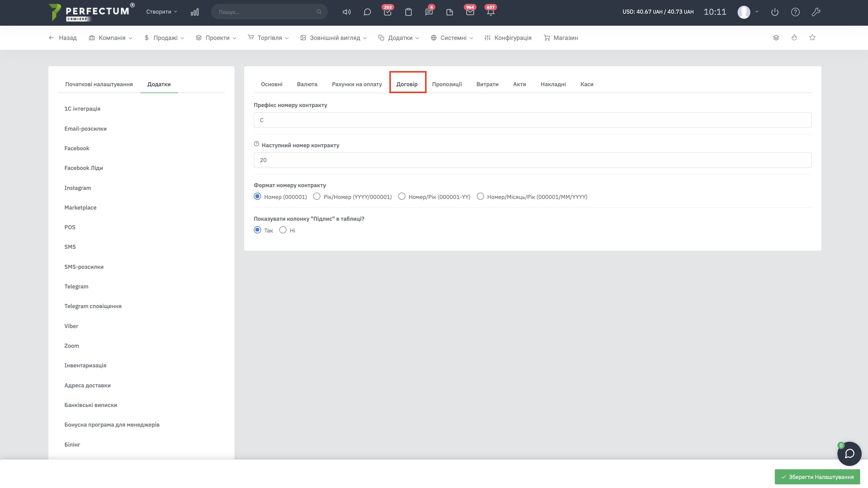
Task: Click the bar chart statistics icon
Action: 195,12
